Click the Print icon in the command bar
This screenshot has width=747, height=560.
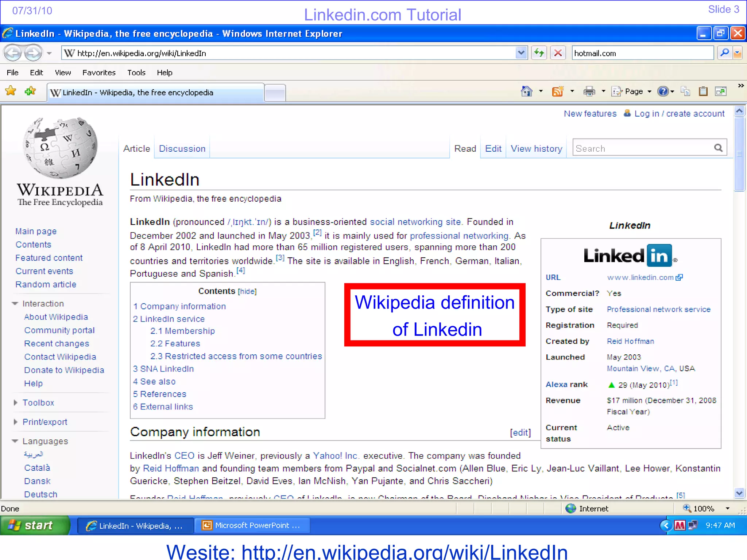(x=589, y=91)
